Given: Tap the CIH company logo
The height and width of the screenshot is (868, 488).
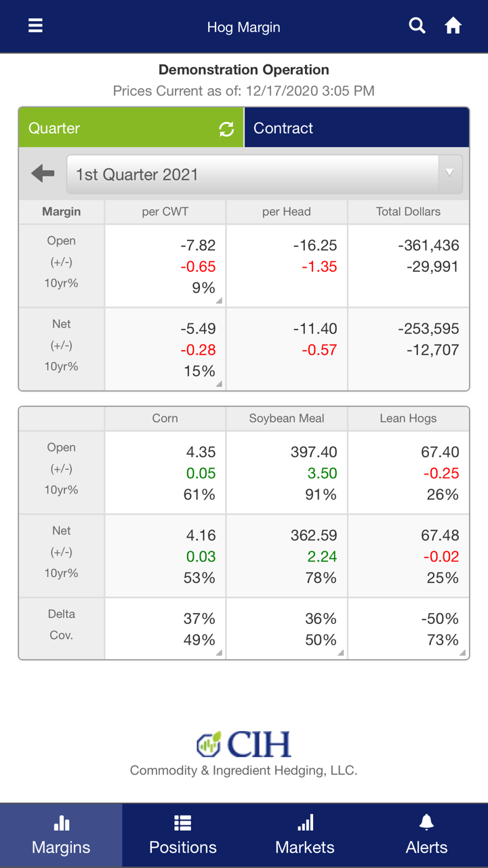Looking at the screenshot, I should 244,744.
